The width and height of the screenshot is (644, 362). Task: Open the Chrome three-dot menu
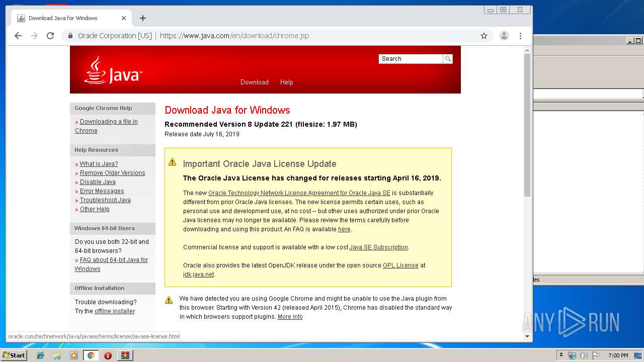pyautogui.click(x=520, y=36)
